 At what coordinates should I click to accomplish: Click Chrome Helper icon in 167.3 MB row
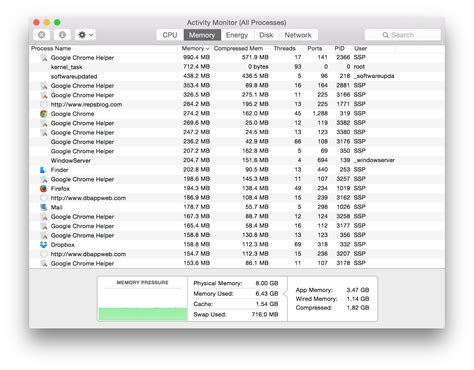click(x=44, y=217)
